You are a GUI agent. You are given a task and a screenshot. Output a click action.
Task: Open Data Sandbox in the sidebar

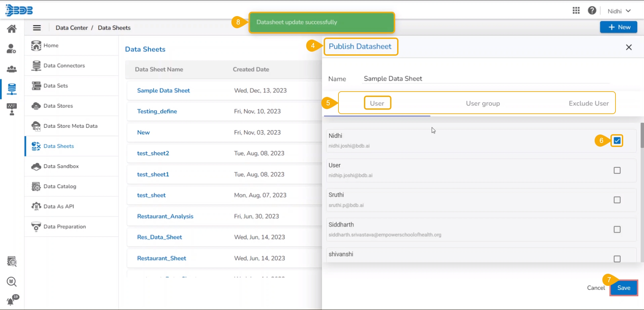pos(61,166)
